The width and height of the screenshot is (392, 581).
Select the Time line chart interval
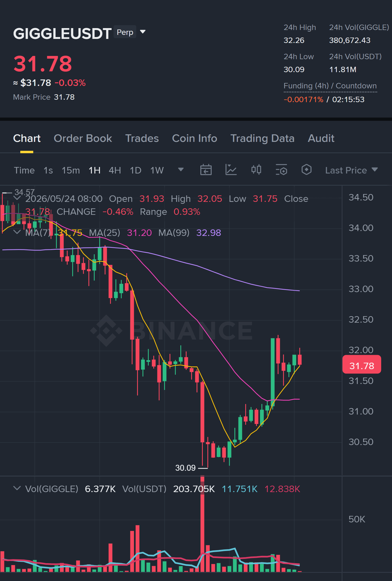click(24, 170)
